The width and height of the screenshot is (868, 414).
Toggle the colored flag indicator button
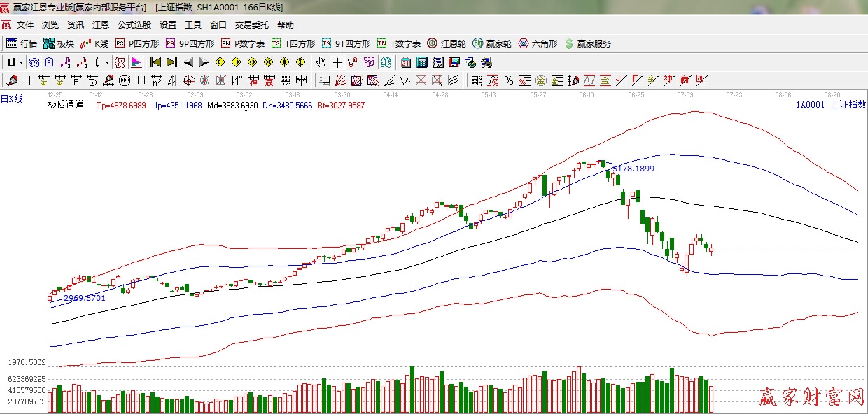click(x=136, y=62)
